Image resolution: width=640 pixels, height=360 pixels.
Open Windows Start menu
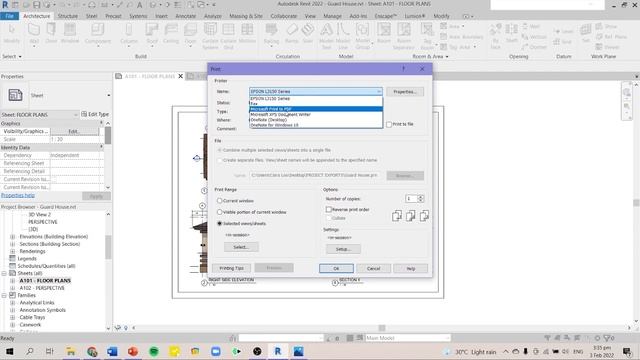point(9,351)
